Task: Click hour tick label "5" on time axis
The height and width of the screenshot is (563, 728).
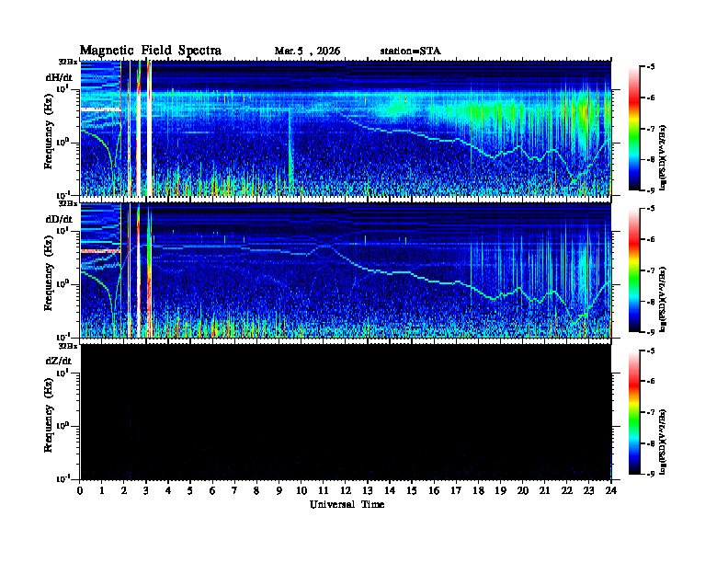Action: (190, 491)
